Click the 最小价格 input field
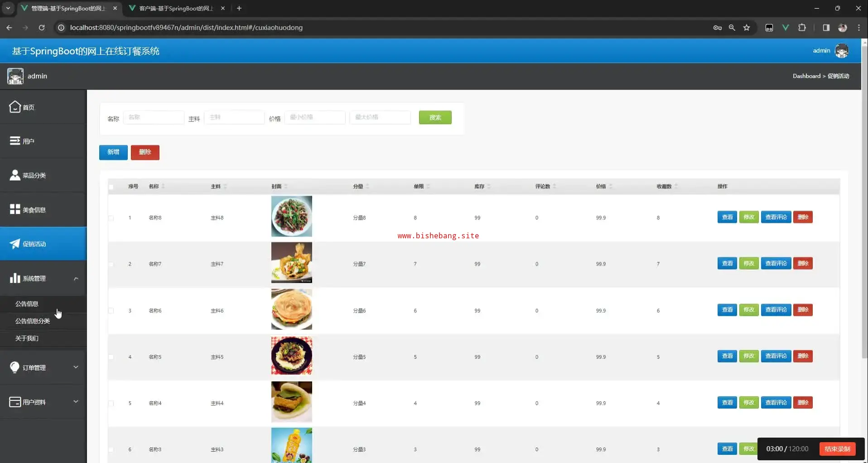868x463 pixels. pyautogui.click(x=315, y=117)
